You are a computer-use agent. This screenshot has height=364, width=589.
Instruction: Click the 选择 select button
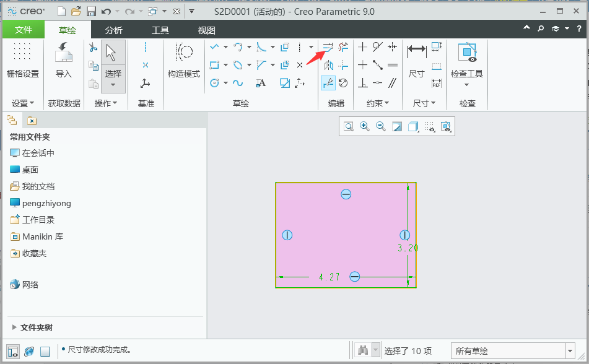pos(113,66)
